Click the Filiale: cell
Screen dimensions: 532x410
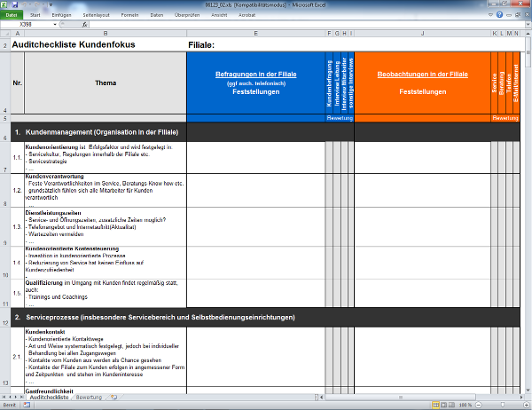tap(201, 45)
